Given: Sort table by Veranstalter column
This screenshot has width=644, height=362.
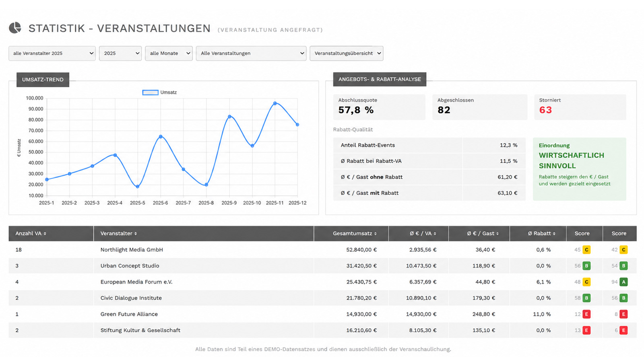Looking at the screenshot, I should pyautogui.click(x=118, y=233).
